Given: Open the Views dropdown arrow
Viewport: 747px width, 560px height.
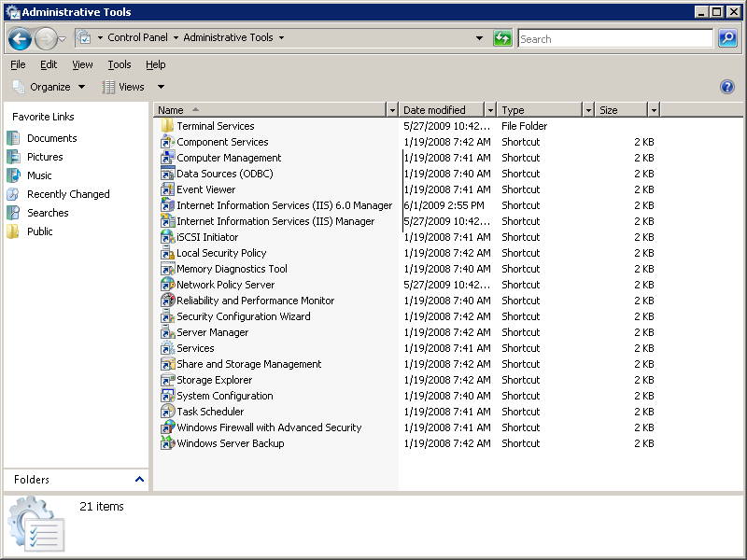Looking at the screenshot, I should [x=151, y=87].
